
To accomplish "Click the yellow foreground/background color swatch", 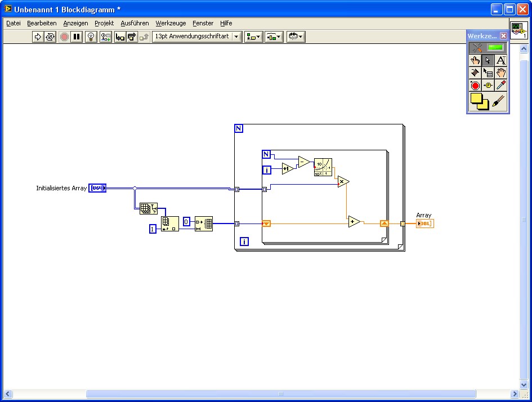I will coord(480,101).
